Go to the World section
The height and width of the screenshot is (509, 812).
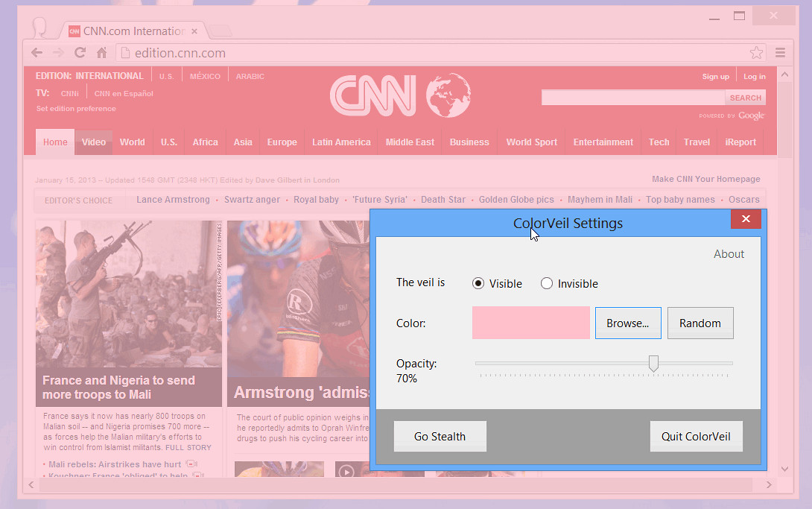click(x=132, y=142)
